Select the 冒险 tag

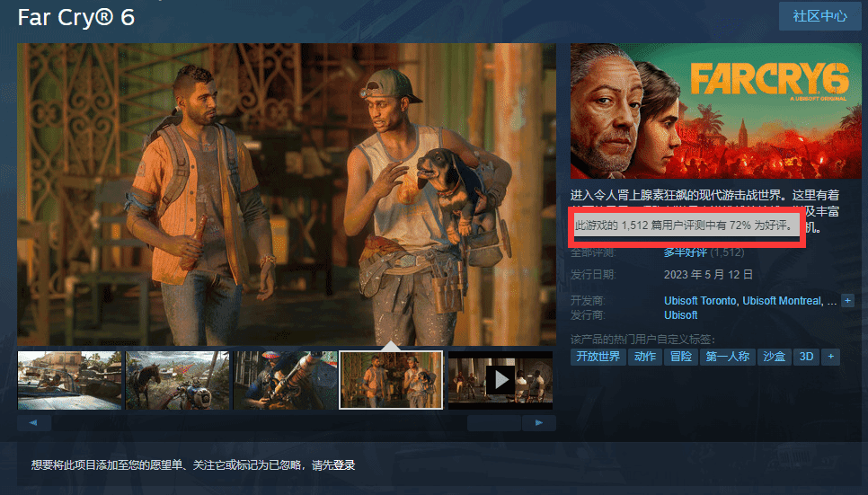coord(680,357)
